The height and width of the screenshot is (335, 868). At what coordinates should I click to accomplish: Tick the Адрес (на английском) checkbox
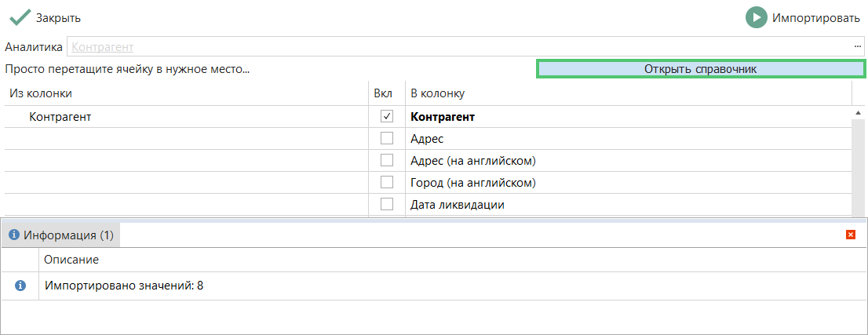tap(386, 161)
